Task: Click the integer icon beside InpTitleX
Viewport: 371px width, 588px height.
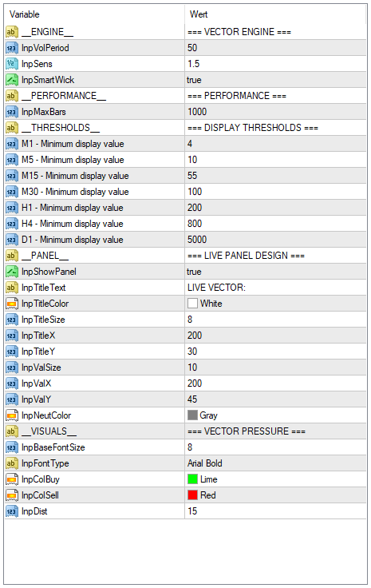Action: click(x=12, y=336)
